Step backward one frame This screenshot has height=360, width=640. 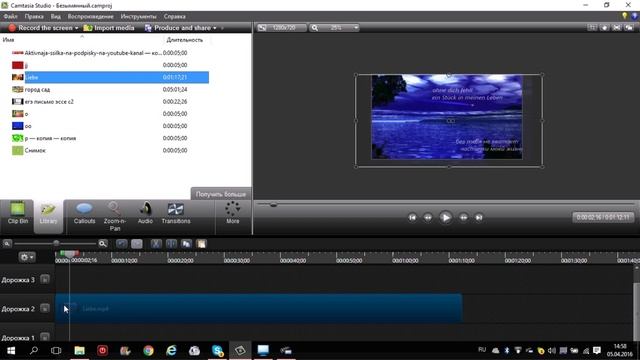[x=428, y=218]
